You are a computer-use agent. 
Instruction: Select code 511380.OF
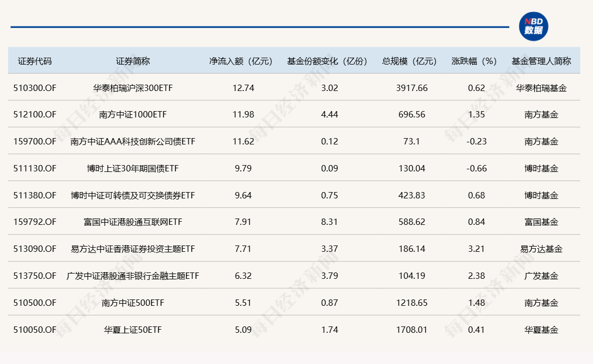pos(35,195)
